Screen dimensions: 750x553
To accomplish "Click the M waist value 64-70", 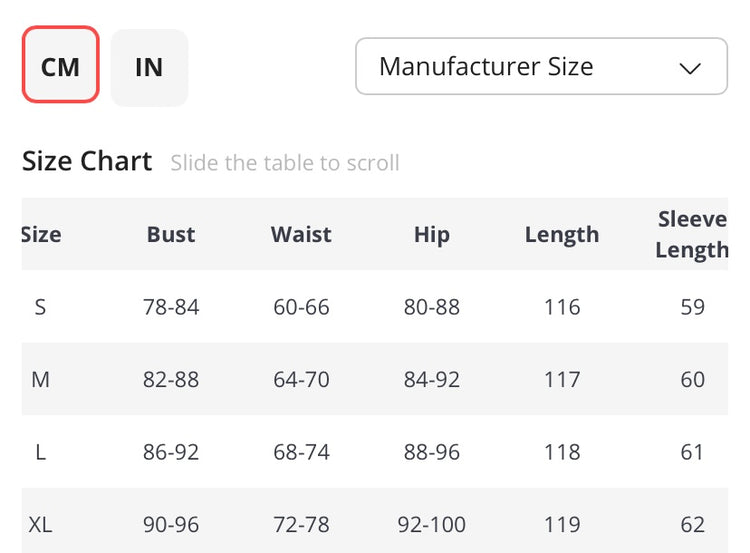I will 301,380.
